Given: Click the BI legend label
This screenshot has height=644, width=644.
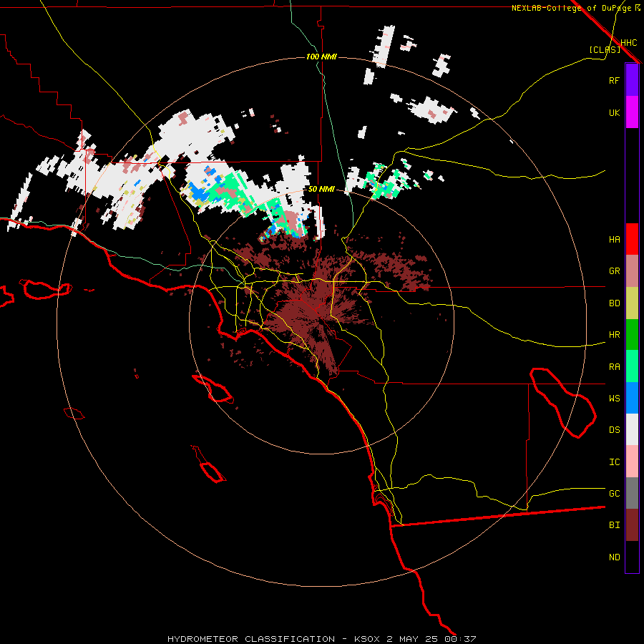Looking at the screenshot, I should 614,525.
